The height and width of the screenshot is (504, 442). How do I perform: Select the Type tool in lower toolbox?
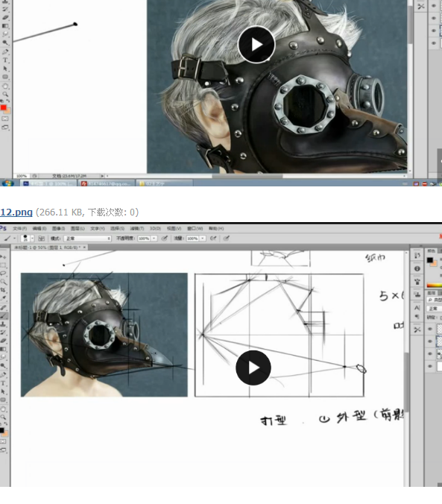3,383
